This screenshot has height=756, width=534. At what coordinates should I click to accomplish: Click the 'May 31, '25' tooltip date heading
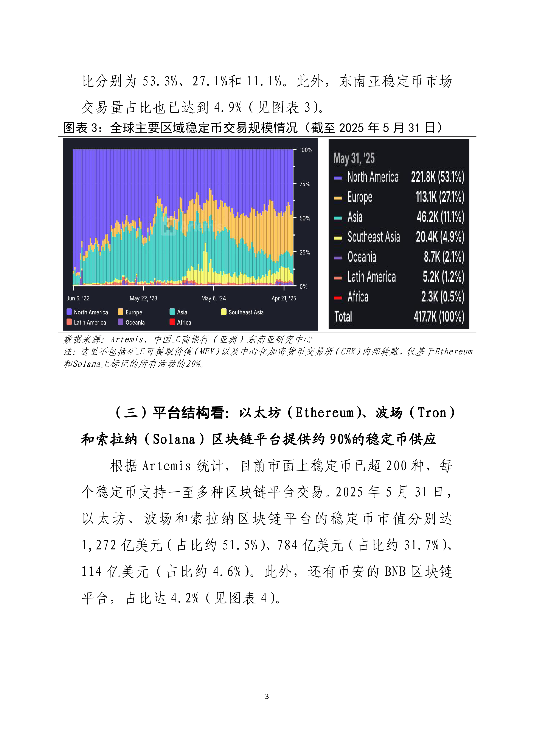coord(354,158)
